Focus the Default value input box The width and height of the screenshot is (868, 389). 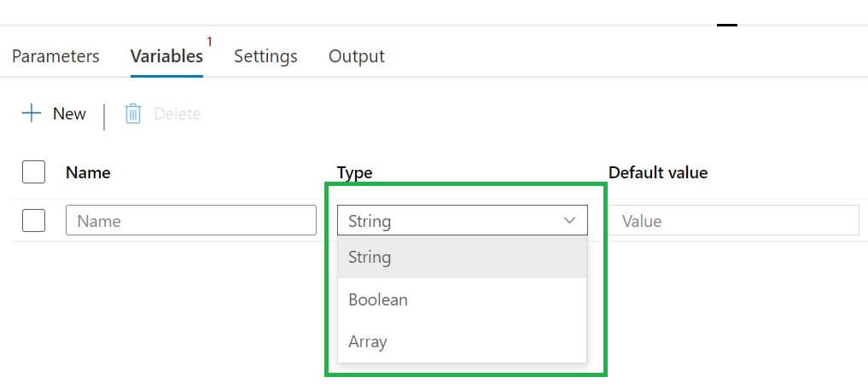(734, 221)
